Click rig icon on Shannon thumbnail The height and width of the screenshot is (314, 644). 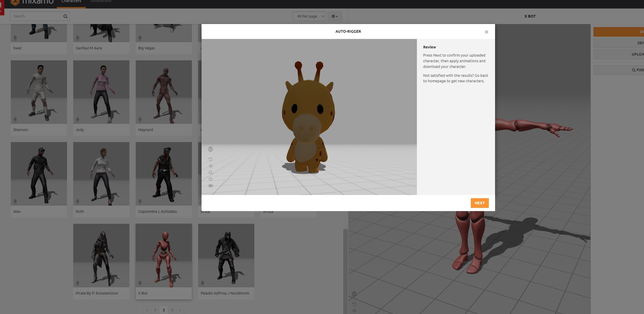pos(15,120)
